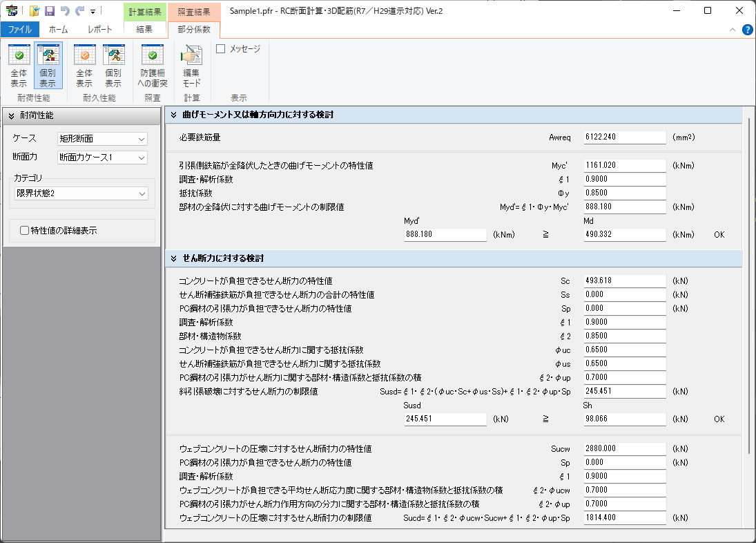This screenshot has height=543, width=756.
Task: Collapse the ribbon with the chevron icon
Action: click(733, 30)
